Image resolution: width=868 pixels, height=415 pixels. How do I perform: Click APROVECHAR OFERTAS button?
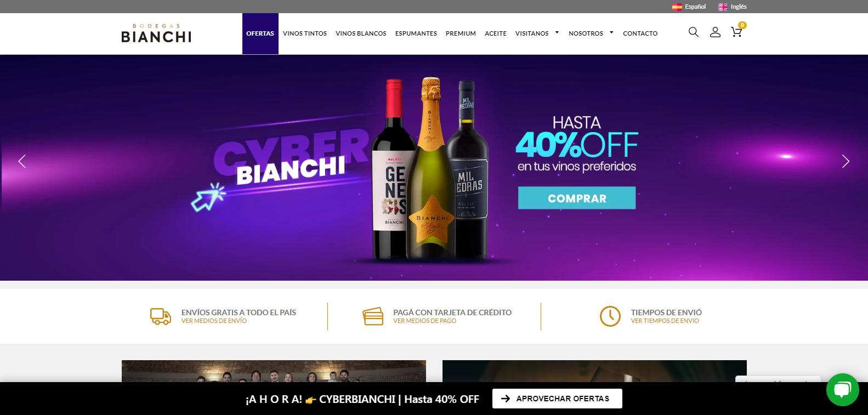coord(557,399)
